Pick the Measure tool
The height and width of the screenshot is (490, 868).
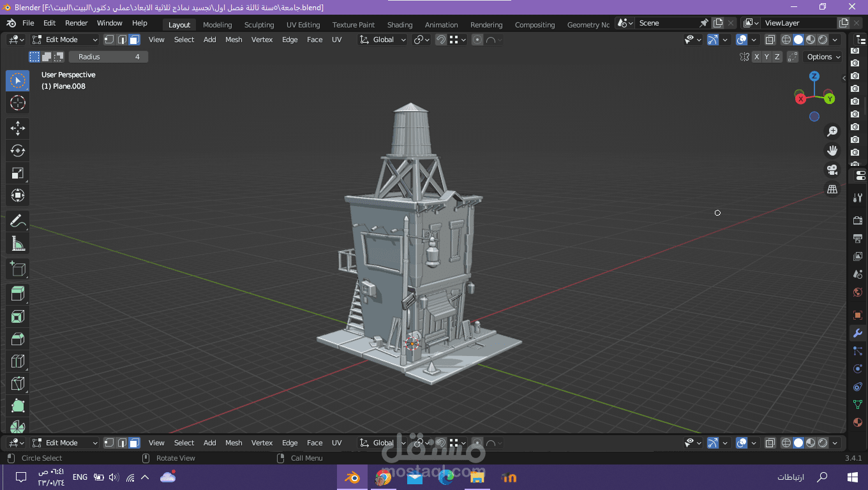[x=17, y=244]
